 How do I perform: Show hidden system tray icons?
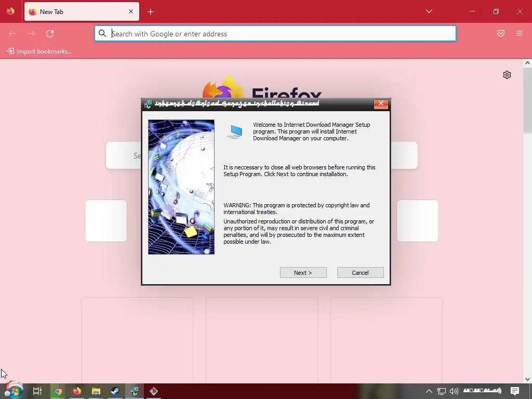429,391
